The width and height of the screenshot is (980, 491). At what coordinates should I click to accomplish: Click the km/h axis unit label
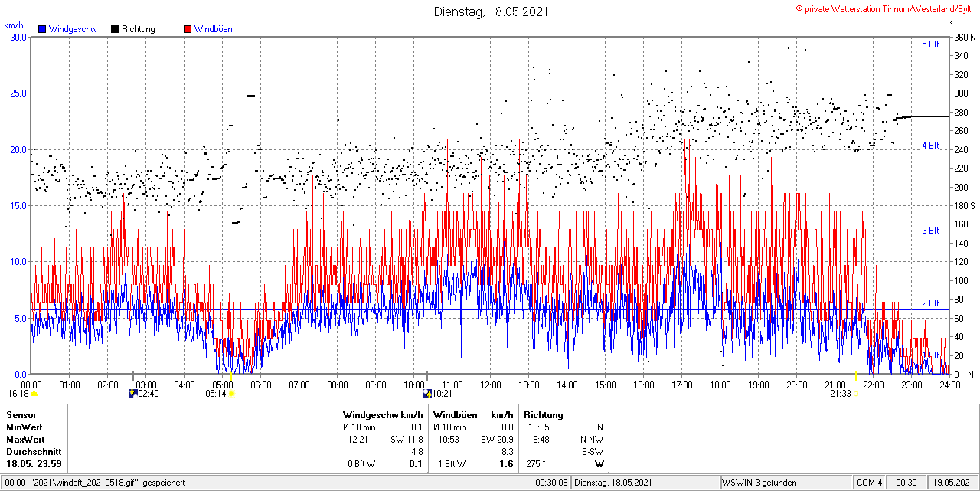pos(14,25)
